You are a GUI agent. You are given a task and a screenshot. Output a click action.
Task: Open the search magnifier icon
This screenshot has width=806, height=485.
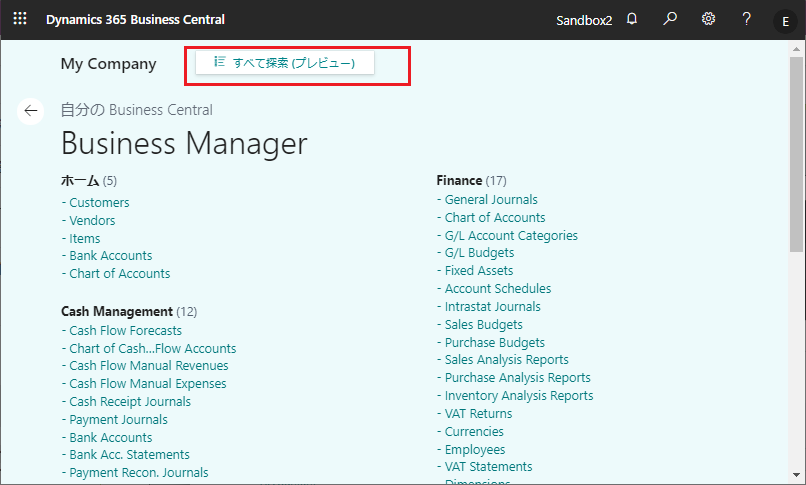click(x=669, y=20)
